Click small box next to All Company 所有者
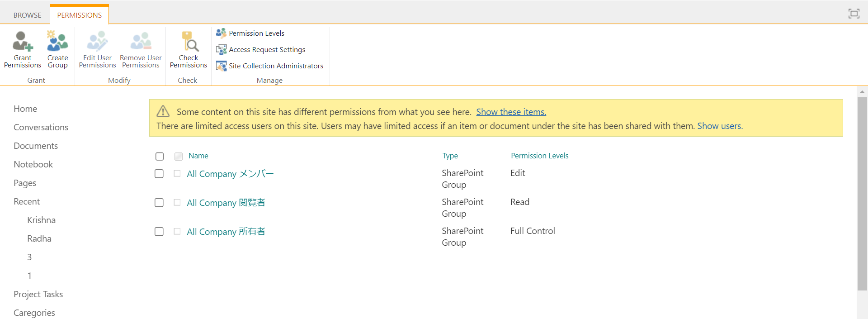 click(x=177, y=232)
